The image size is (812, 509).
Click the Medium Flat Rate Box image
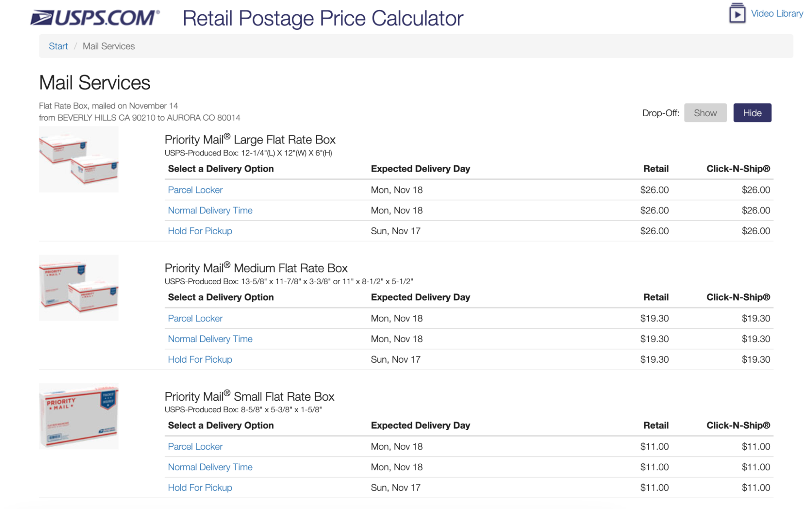78,287
